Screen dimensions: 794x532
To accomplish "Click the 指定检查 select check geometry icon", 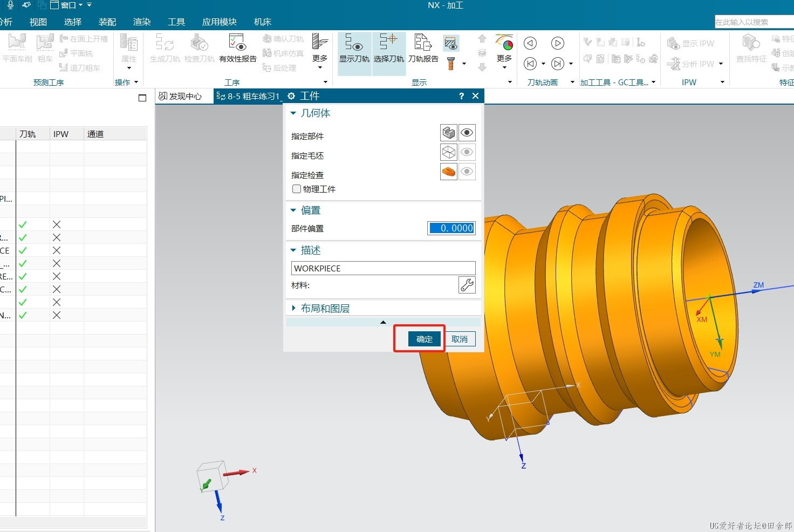I will pyautogui.click(x=449, y=172).
